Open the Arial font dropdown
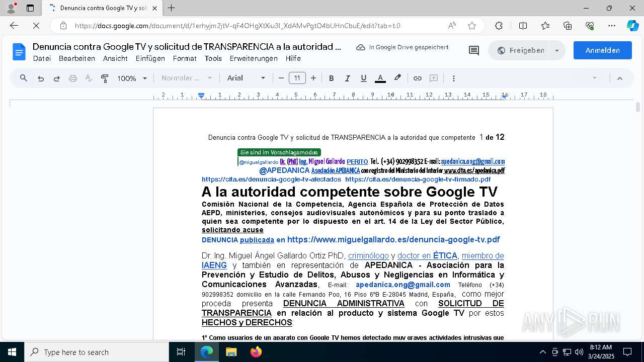644x362 pixels. click(246, 78)
